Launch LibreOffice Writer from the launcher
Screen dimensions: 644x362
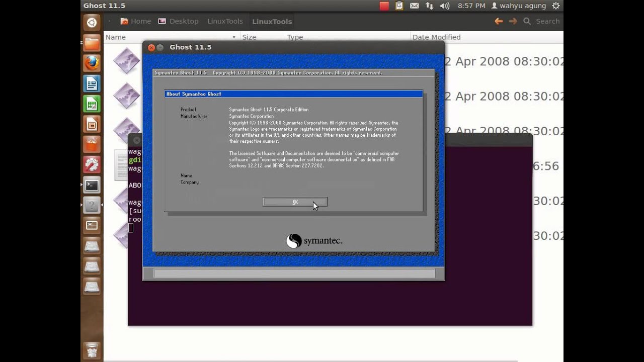[x=92, y=83]
